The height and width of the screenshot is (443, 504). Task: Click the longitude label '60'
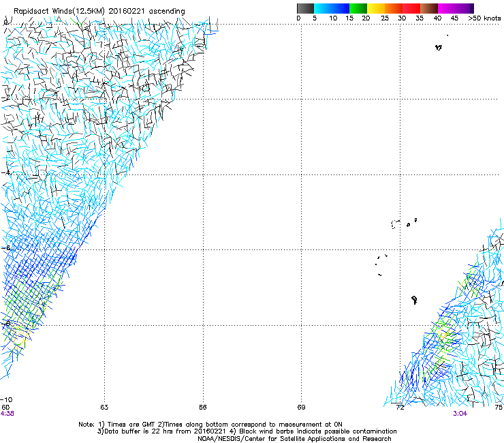pos(5,408)
